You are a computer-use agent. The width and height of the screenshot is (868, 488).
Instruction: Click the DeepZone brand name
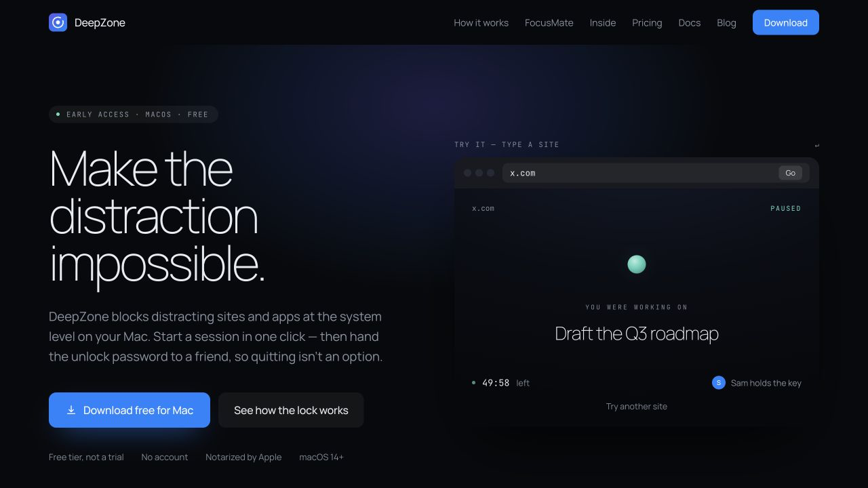pyautogui.click(x=100, y=22)
